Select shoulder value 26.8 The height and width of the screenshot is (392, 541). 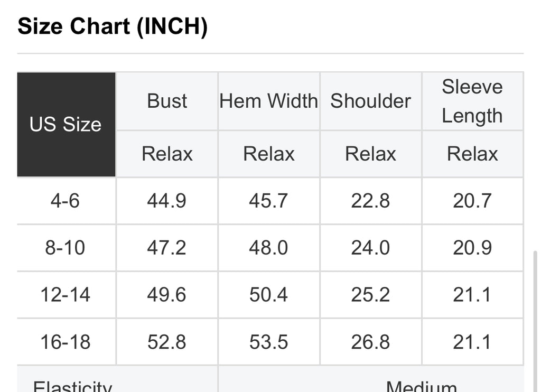click(x=370, y=342)
